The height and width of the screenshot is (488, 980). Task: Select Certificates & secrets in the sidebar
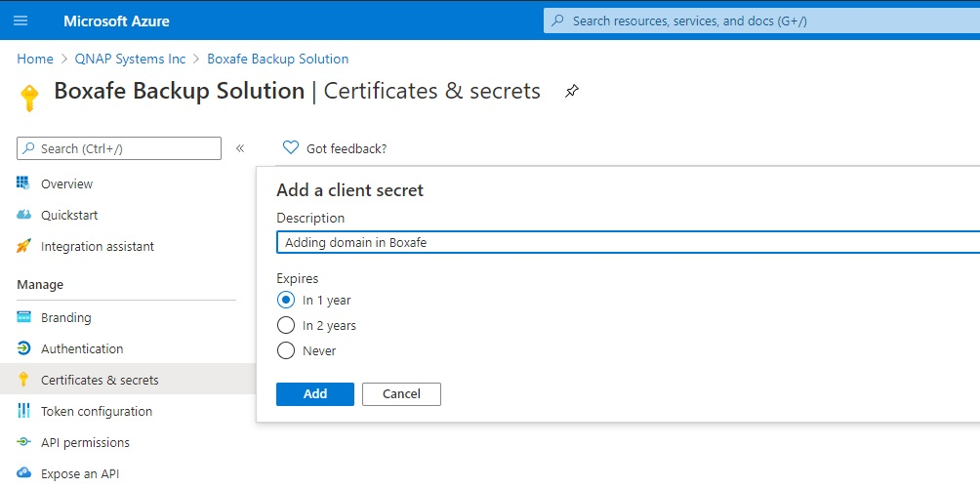128,380
